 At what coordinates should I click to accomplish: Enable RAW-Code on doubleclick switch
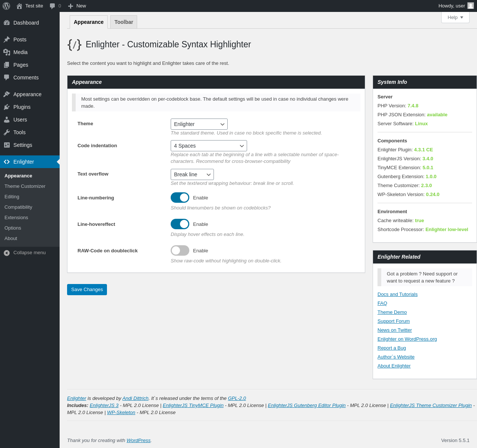coord(180,250)
